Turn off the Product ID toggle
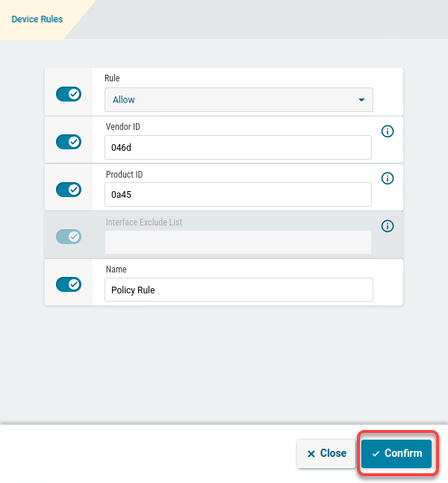 (69, 189)
